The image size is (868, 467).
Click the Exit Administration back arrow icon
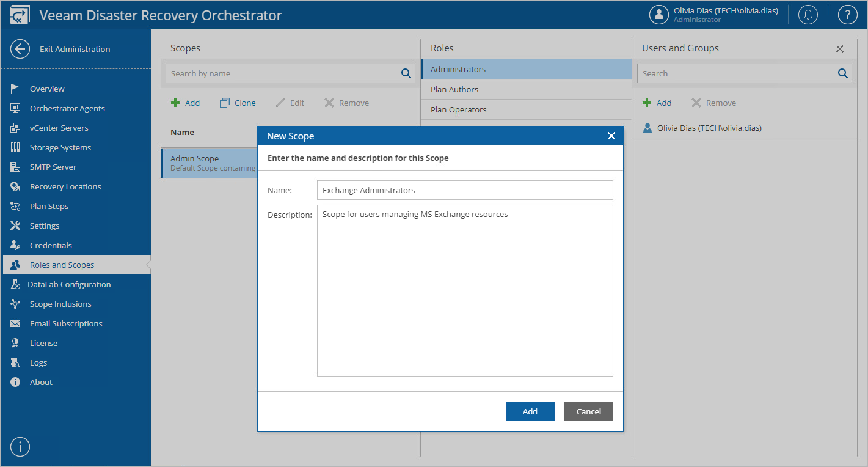coord(20,49)
